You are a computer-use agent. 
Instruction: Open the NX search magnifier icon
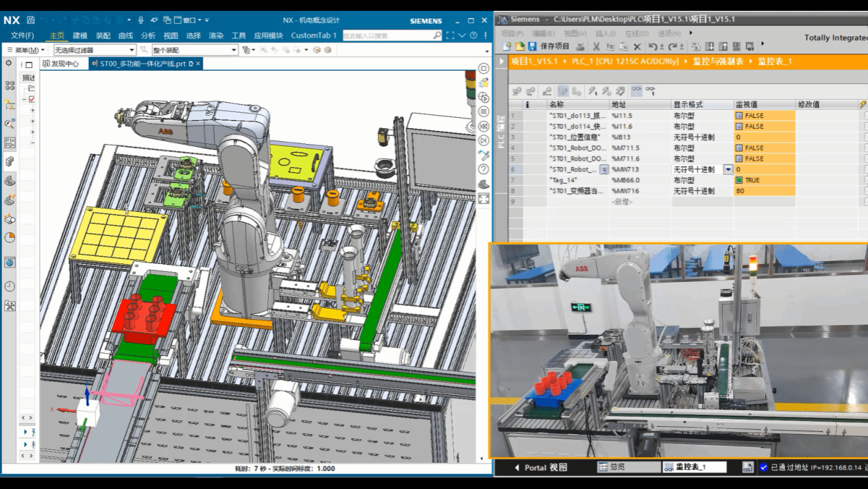click(437, 36)
